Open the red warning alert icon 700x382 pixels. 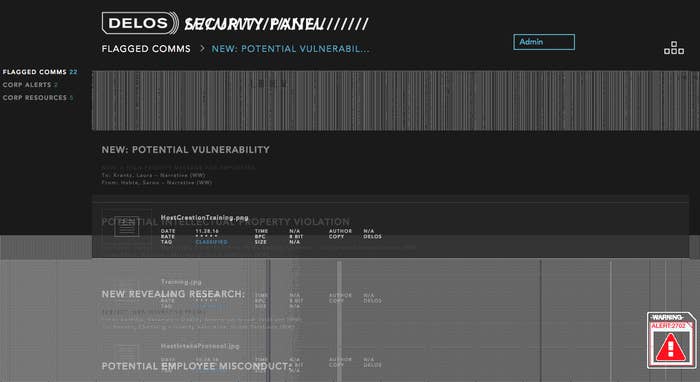[671, 341]
